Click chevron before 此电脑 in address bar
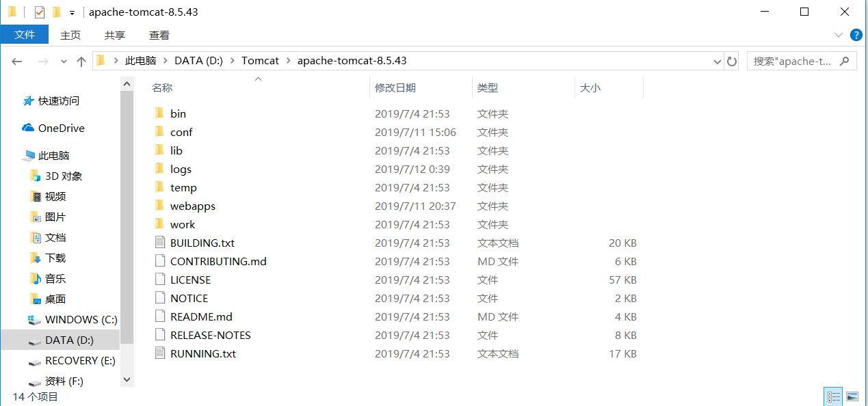 [x=116, y=61]
